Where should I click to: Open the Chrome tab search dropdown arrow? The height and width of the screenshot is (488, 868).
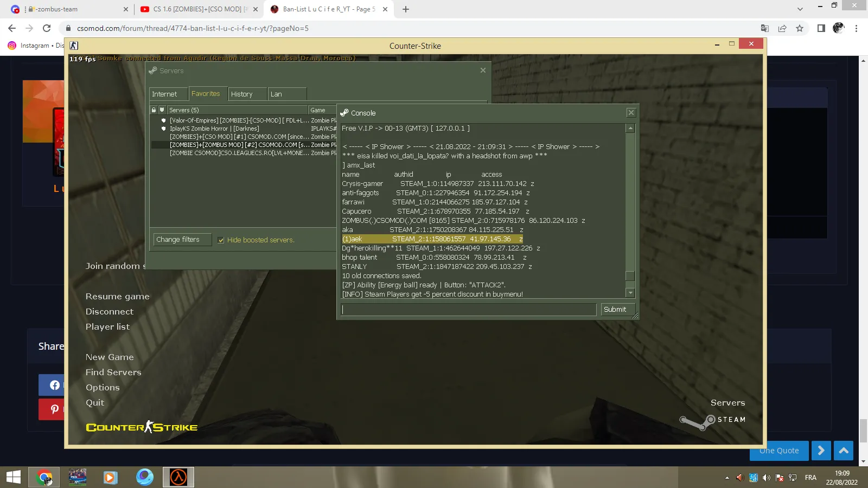click(800, 9)
